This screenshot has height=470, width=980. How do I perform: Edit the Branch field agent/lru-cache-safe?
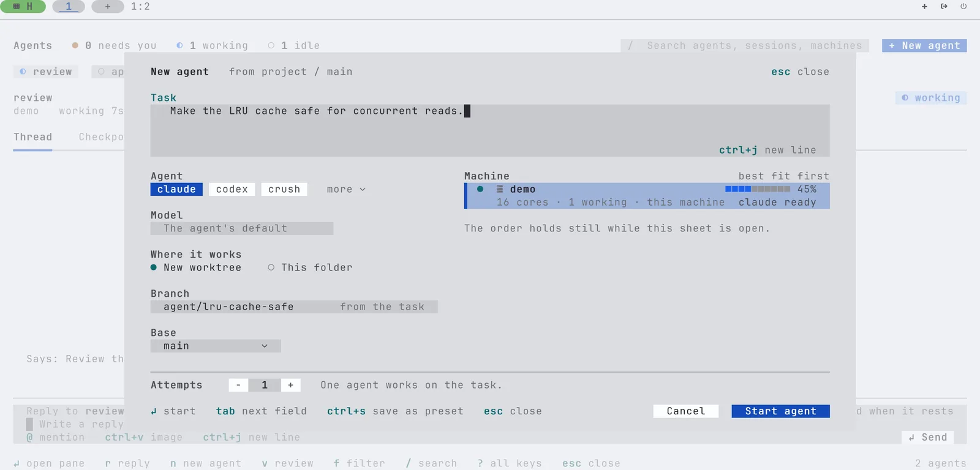point(294,307)
